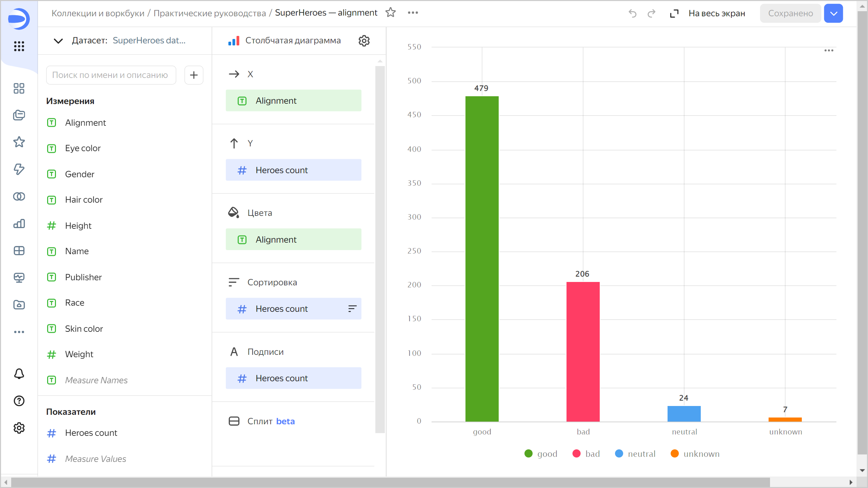Click the redo arrow icon
Viewport: 868px width, 488px height.
click(x=651, y=13)
